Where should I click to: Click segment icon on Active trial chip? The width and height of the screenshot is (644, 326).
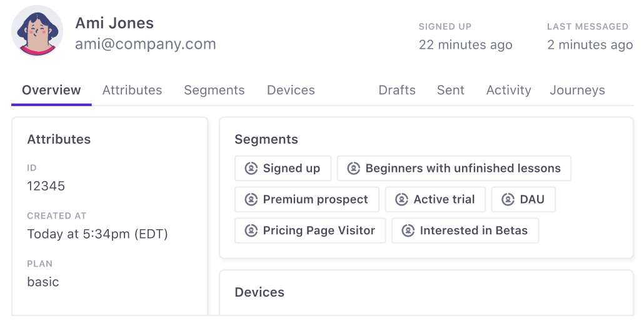[x=401, y=200]
